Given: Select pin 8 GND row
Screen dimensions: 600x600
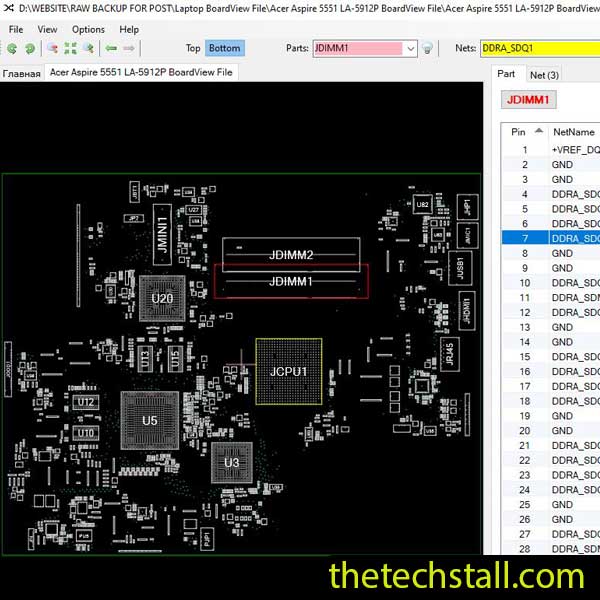Looking at the screenshot, I should pos(551,253).
